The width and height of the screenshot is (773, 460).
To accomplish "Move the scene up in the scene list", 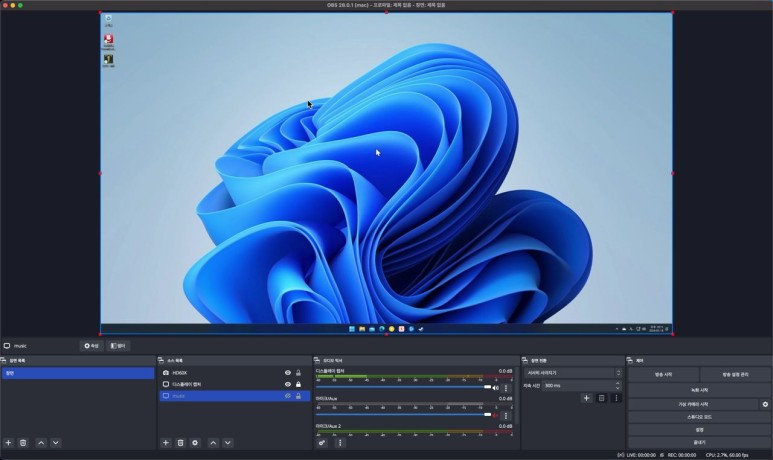I will 41,443.
